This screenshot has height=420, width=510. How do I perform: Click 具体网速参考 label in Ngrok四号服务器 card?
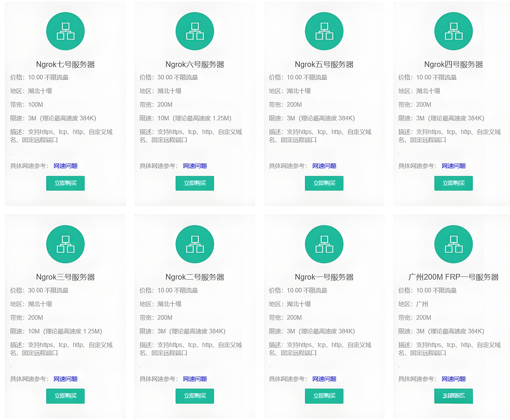(x=417, y=166)
